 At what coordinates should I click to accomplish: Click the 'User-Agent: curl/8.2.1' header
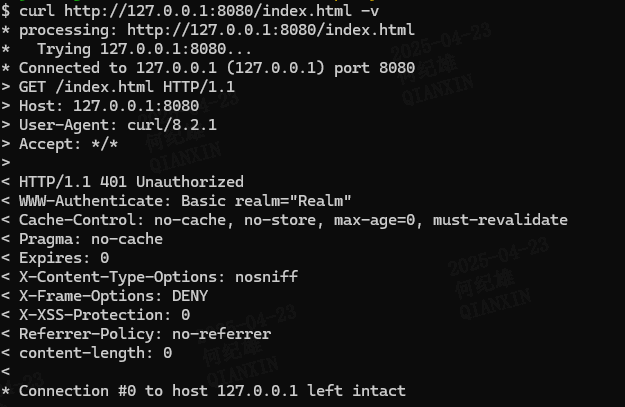click(x=118, y=125)
